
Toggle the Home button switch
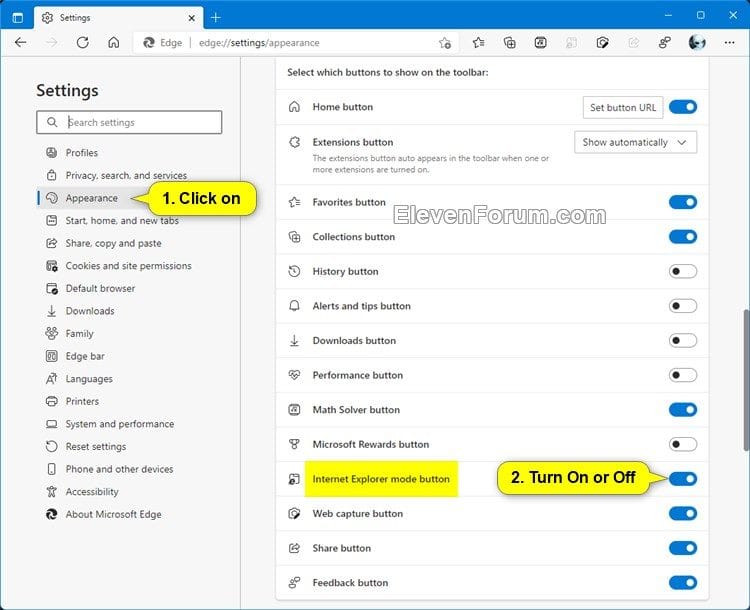coord(683,107)
